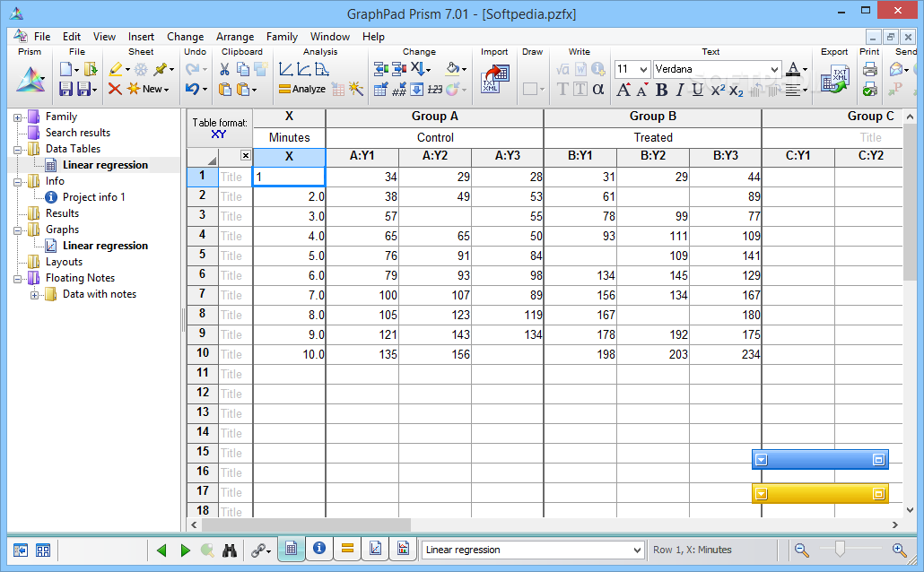Select Project info 1 in navigator
This screenshot has width=924, height=572.
coord(93,197)
